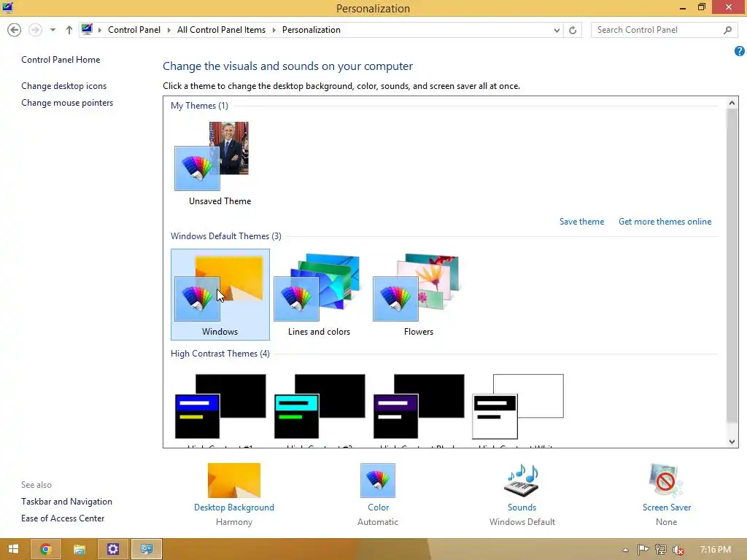The height and width of the screenshot is (560, 747).
Task: Select the Flowers theme
Action: coord(418,295)
